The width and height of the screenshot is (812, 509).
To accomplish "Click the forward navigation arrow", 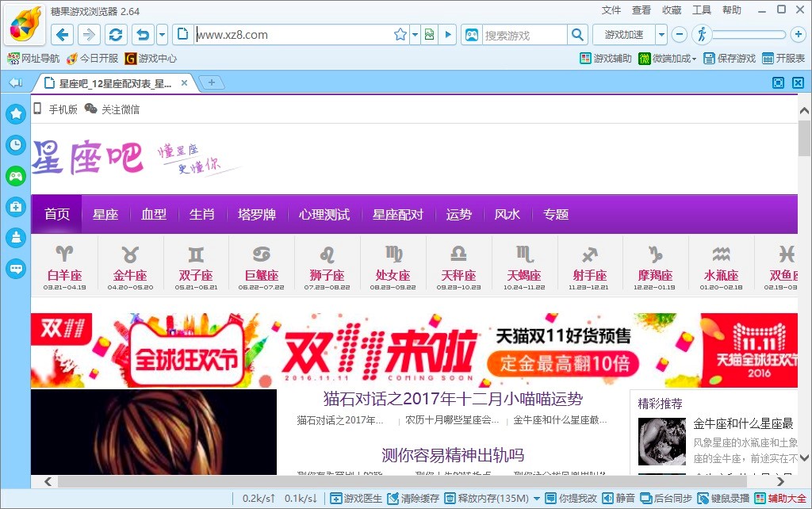I will click(x=89, y=35).
